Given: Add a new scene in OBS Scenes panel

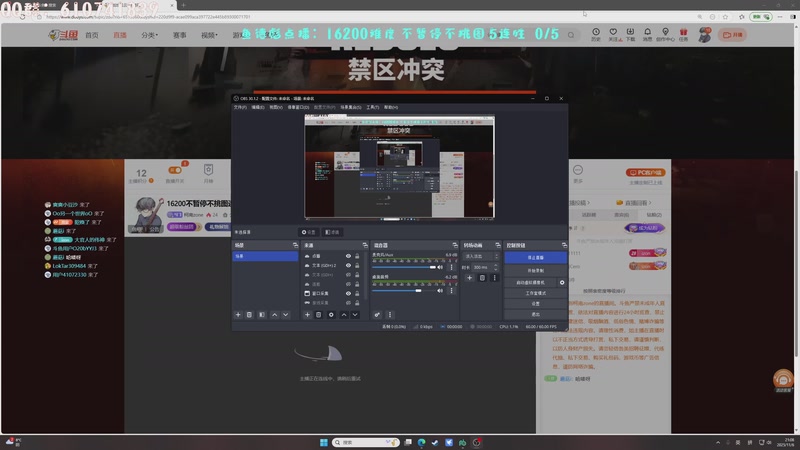Looking at the screenshot, I should (x=238, y=315).
